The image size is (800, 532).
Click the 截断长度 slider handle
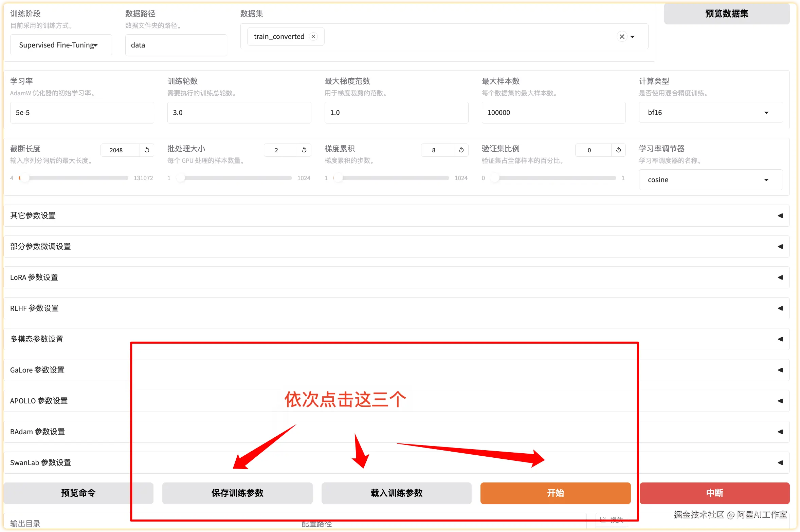point(24,178)
